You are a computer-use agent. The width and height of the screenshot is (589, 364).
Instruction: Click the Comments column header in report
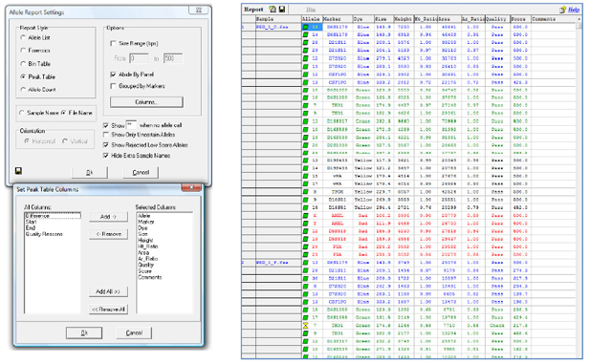553,19
